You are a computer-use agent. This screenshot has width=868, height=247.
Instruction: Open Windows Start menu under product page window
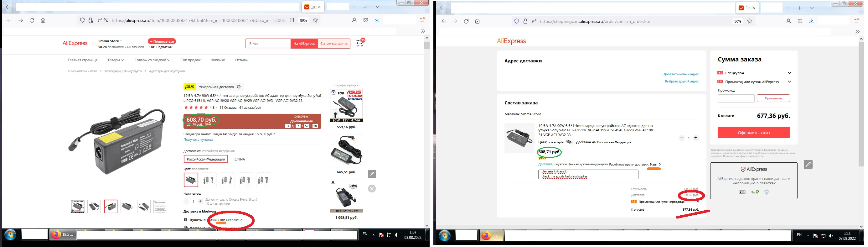10,234
